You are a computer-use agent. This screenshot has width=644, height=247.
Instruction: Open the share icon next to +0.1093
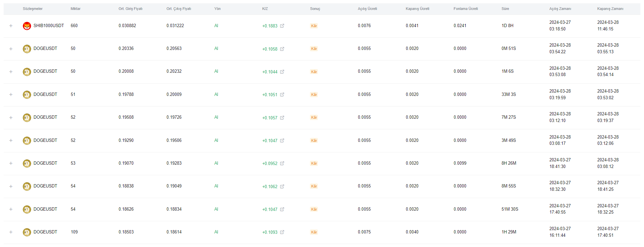[282, 232]
